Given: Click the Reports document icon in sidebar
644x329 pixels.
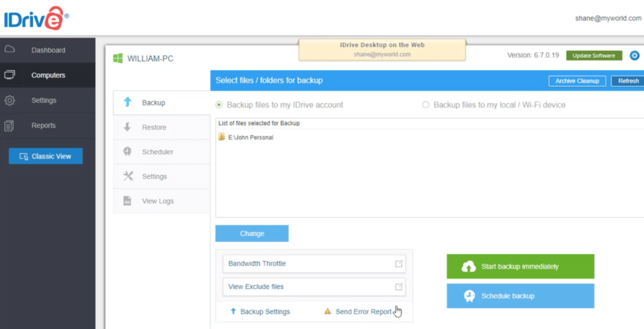Looking at the screenshot, I should click(10, 125).
